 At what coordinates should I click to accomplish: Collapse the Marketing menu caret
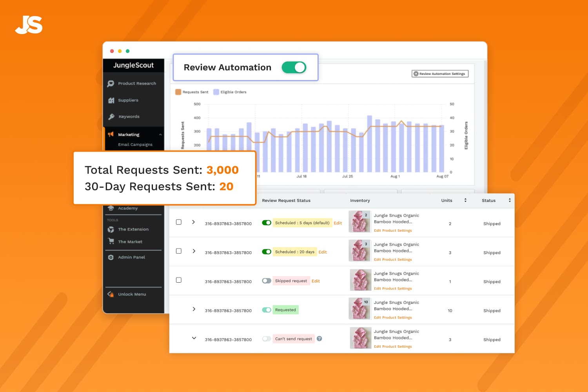click(x=160, y=135)
